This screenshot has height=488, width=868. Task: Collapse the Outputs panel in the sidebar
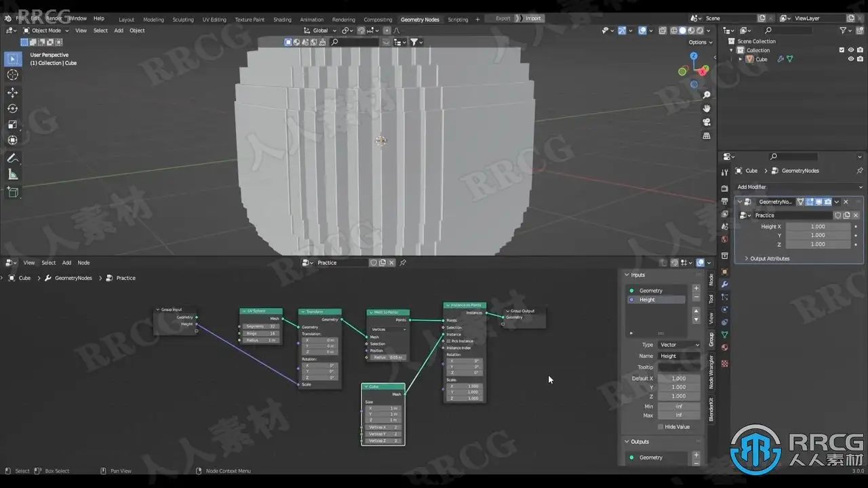[x=627, y=442]
